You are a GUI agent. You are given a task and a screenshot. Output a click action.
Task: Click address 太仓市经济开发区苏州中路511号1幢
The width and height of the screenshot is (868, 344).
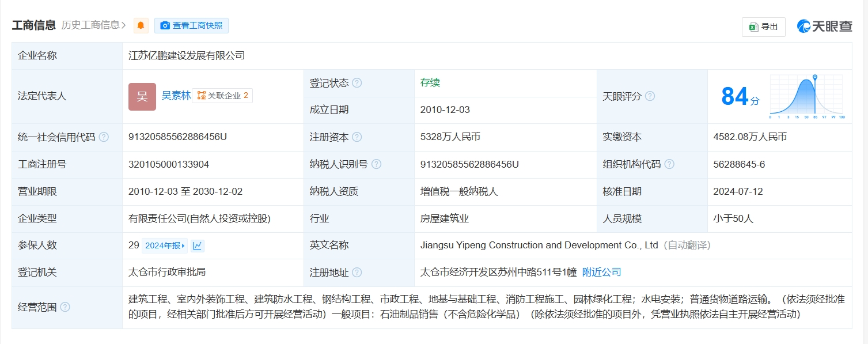coord(498,272)
